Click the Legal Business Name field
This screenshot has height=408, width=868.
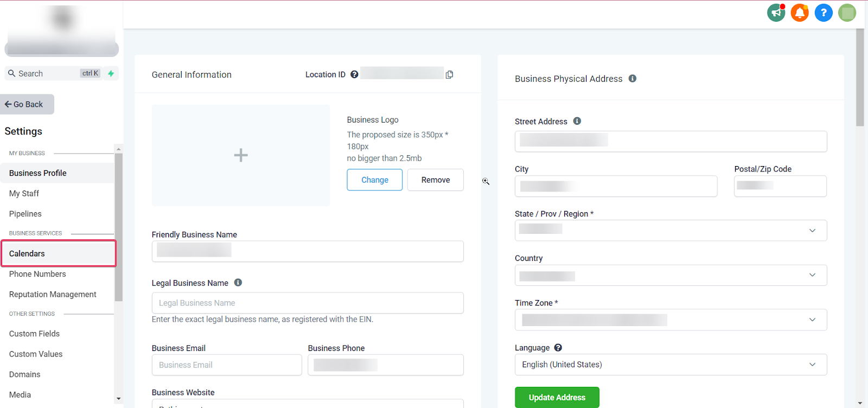coord(308,303)
